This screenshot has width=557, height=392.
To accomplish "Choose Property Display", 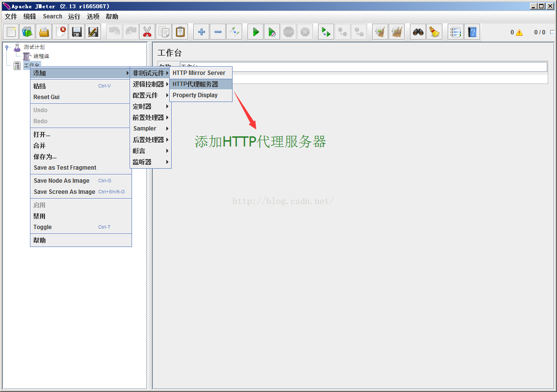I will (201, 95).
